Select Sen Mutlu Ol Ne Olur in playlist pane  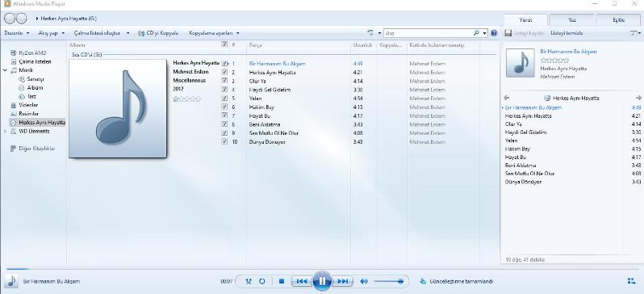(530, 174)
